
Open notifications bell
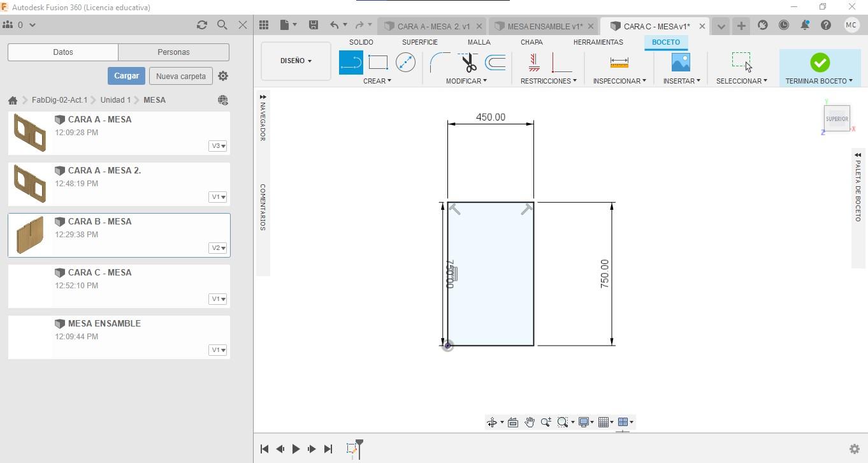pos(805,26)
